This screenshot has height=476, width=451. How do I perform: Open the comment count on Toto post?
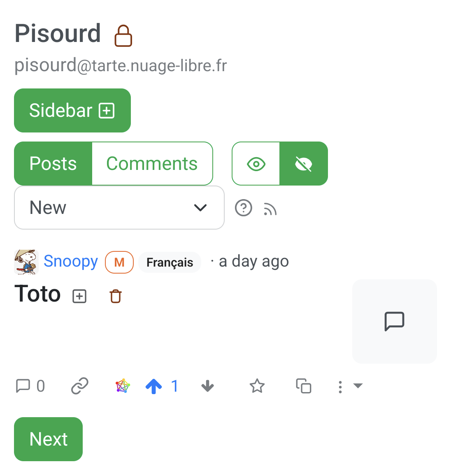coord(30,386)
